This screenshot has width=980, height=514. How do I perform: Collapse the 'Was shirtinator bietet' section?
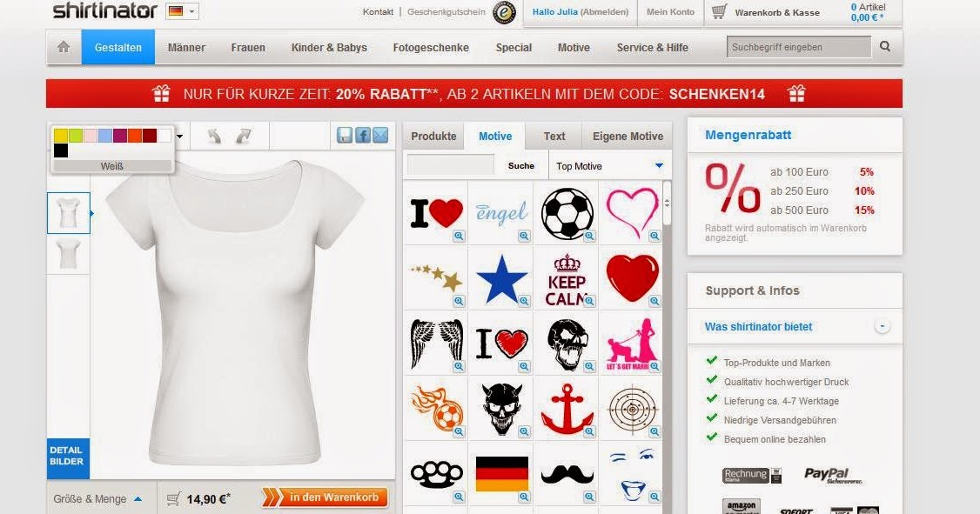click(882, 326)
